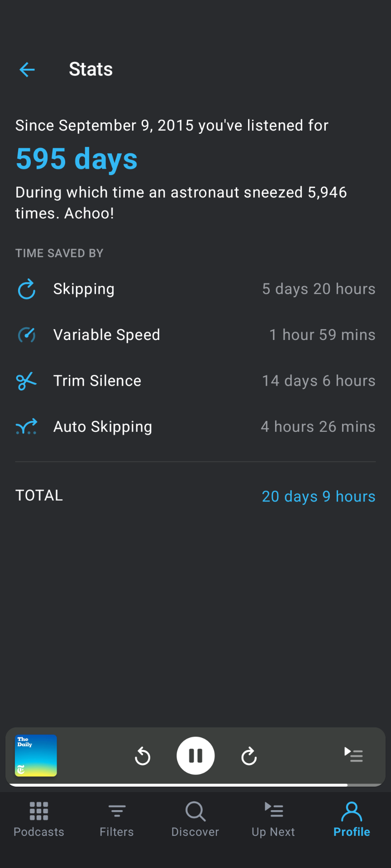391x868 pixels.
Task: Tap the back arrow beside Stats
Action: coord(27,70)
